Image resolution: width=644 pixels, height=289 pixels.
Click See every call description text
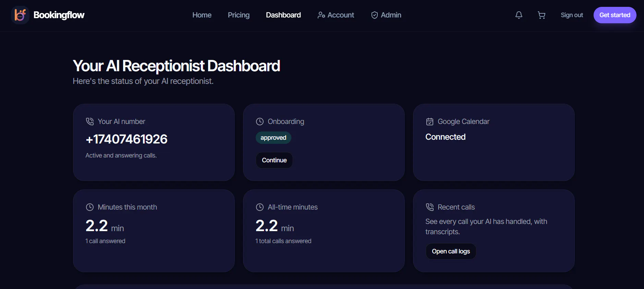[486, 227]
